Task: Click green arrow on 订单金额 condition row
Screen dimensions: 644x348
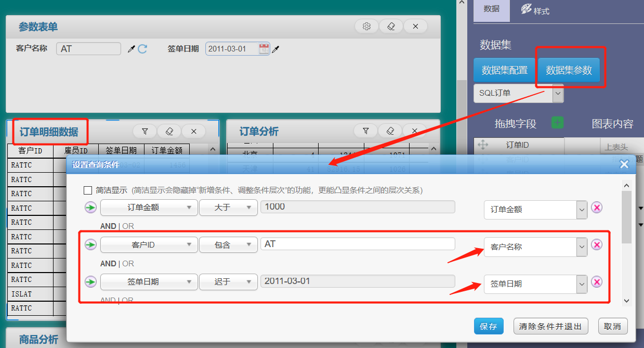Action: 91,208
